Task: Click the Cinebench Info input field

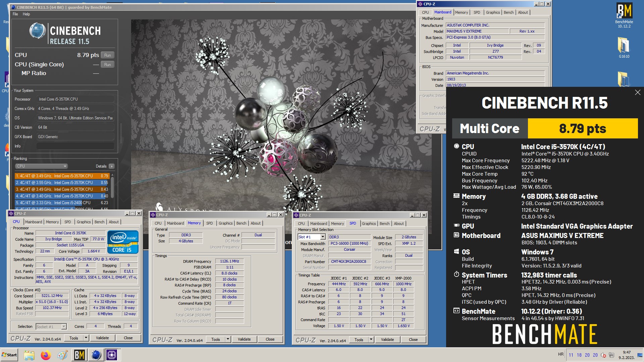Action: pyautogui.click(x=75, y=146)
